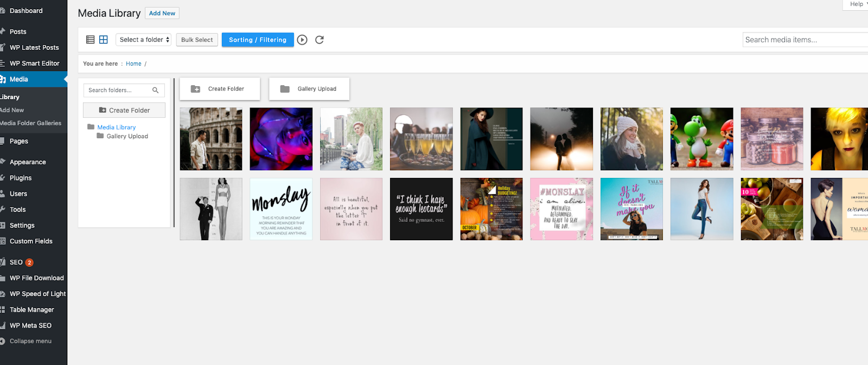Open WP Latest Posts menu
This screenshot has width=868, height=365.
pos(34,48)
